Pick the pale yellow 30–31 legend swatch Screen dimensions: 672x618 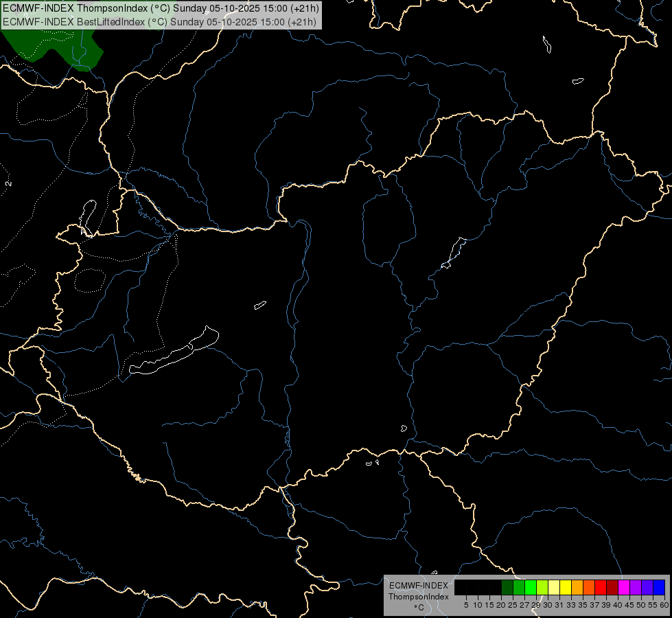(x=554, y=587)
